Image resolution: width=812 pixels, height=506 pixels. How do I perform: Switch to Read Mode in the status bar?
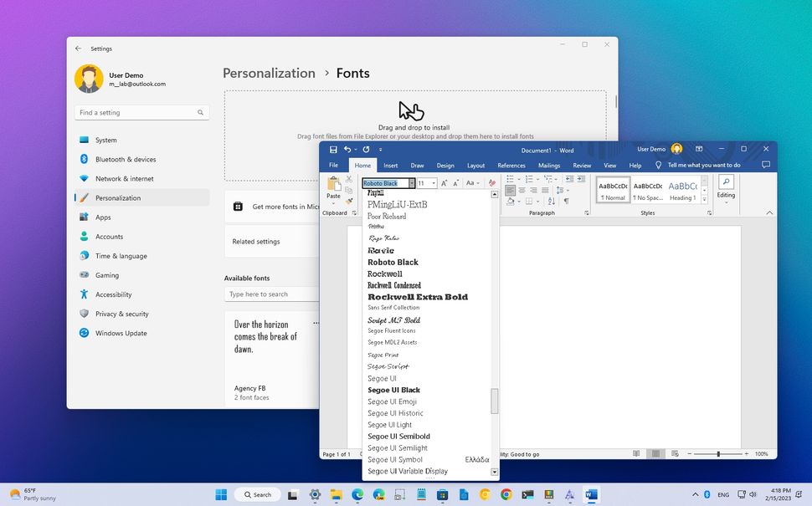coord(636,453)
